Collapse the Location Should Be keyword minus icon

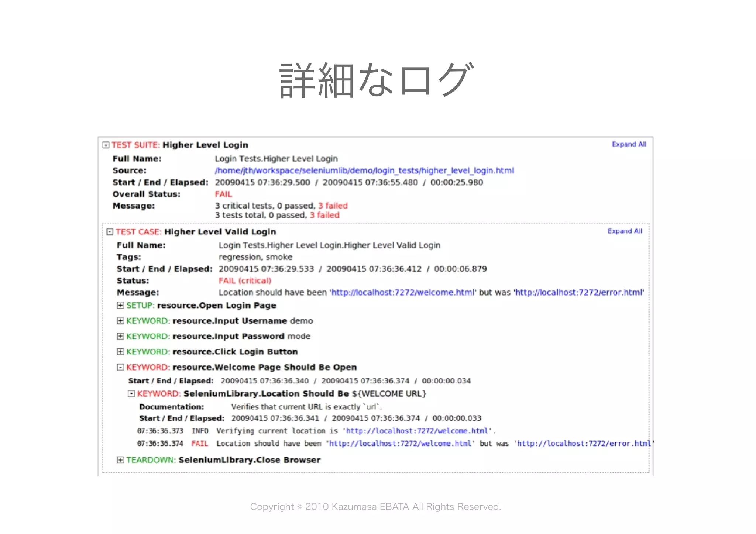pos(131,394)
